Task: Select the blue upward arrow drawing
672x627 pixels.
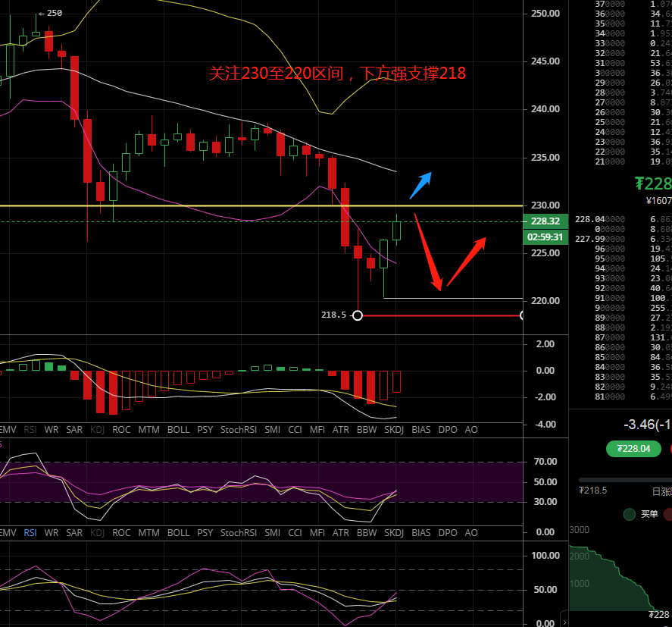Action: click(420, 186)
